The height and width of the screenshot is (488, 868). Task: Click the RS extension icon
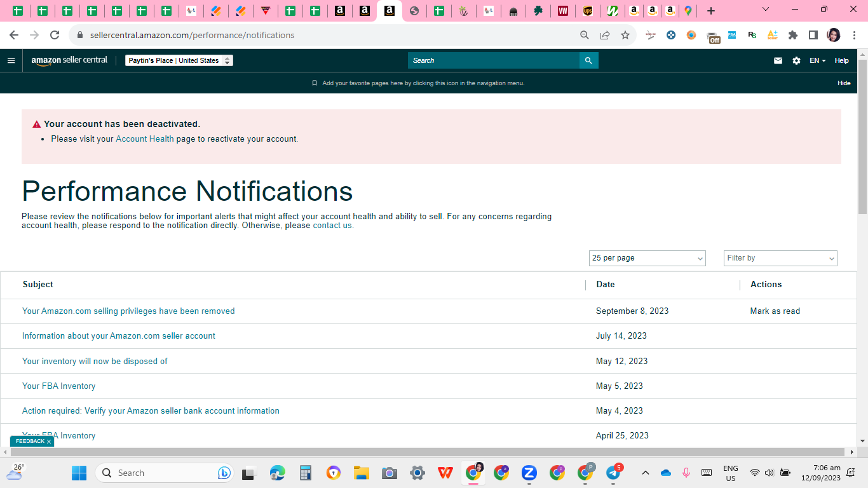[752, 35]
